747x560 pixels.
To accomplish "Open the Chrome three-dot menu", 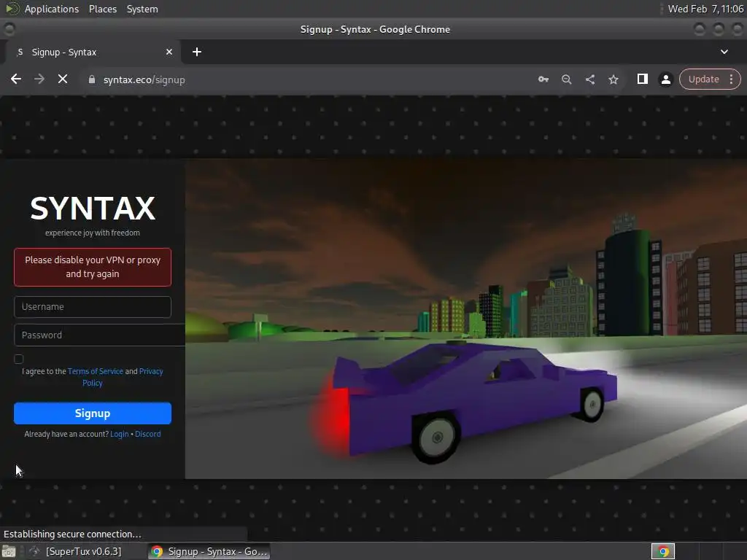I will [731, 79].
